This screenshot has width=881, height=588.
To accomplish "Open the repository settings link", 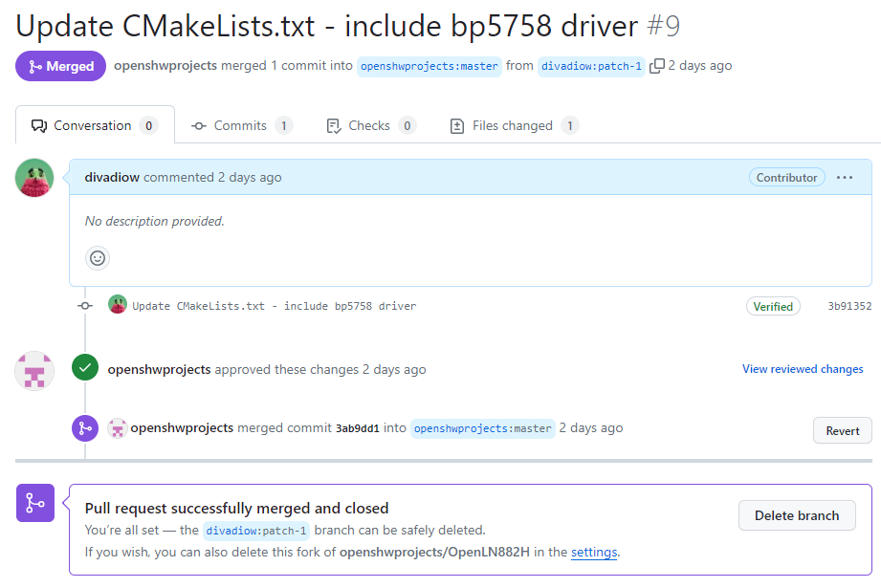I will [594, 552].
